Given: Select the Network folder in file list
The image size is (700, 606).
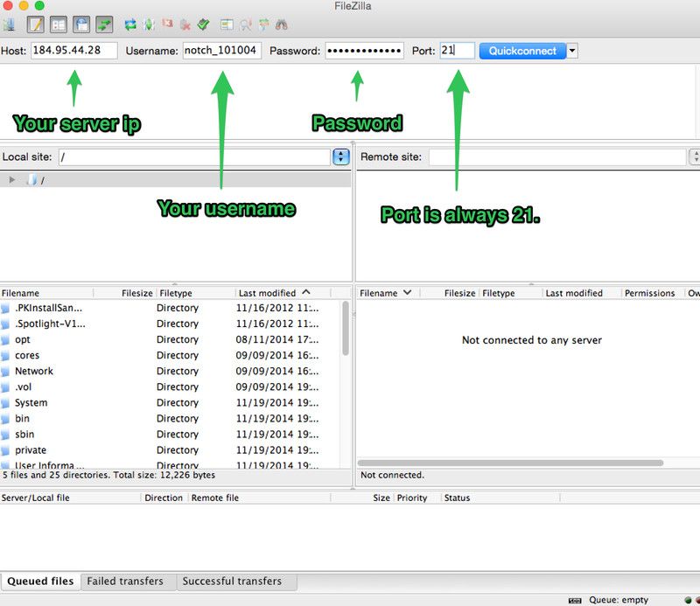Looking at the screenshot, I should 36,371.
